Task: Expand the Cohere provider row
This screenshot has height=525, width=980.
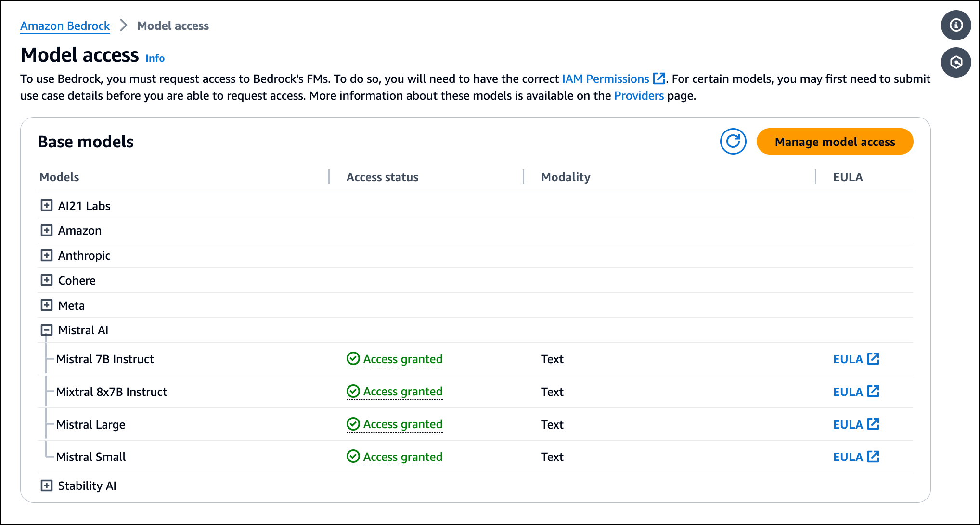Action: click(47, 280)
